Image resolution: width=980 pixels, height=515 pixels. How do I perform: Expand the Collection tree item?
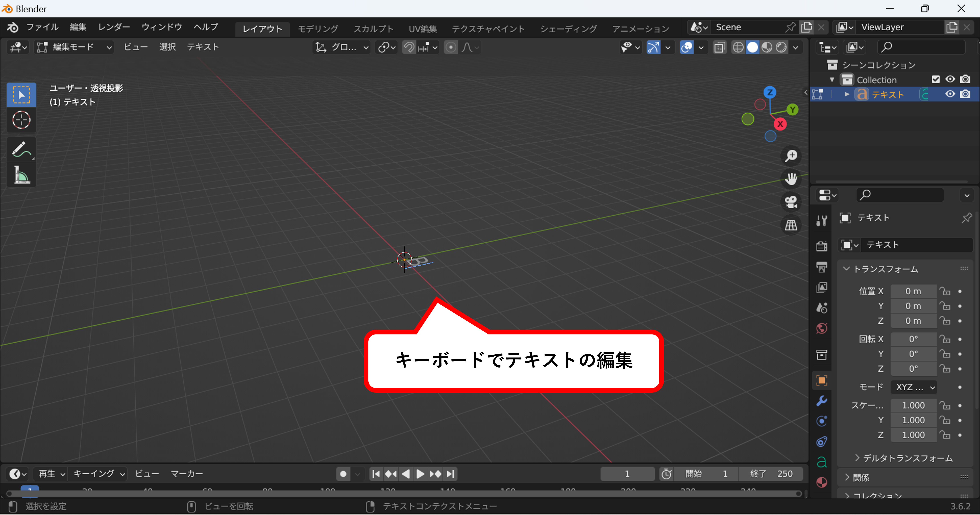[x=832, y=79]
